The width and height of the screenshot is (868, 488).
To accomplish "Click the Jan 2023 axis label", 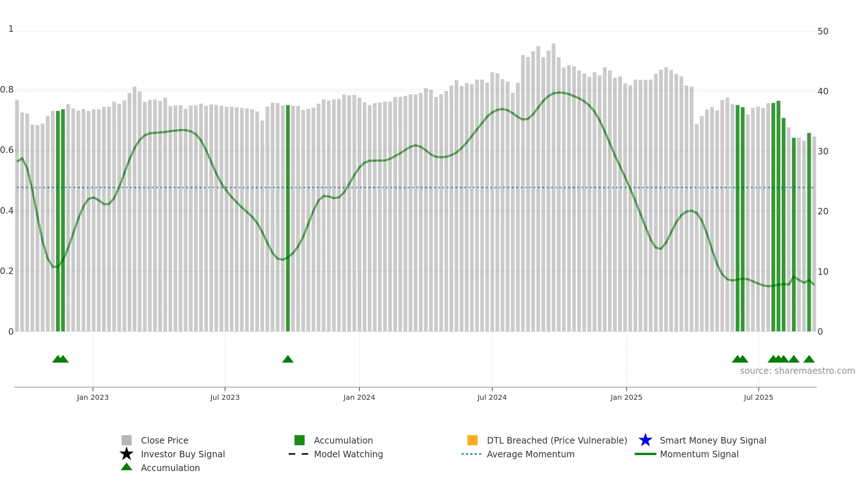I will pyautogui.click(x=93, y=398).
